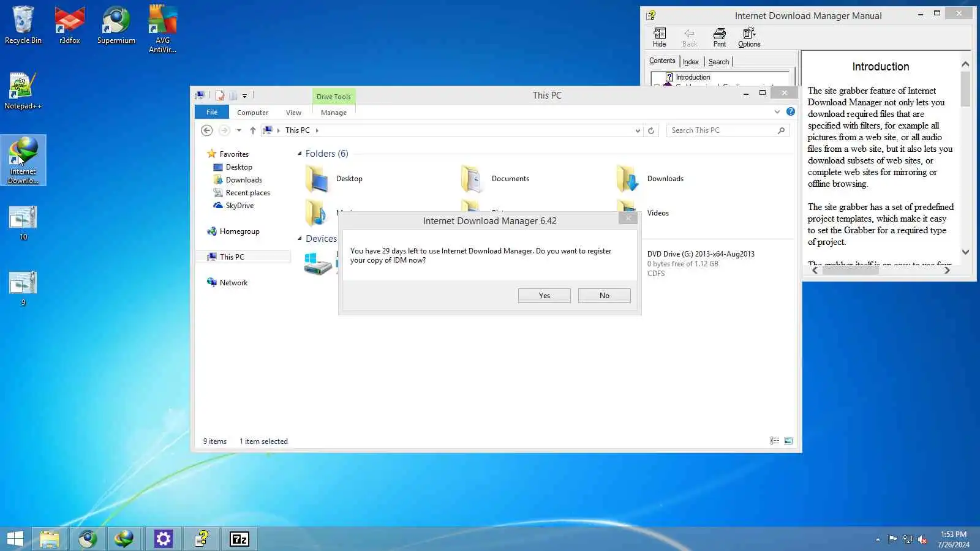980x551 pixels.
Task: Click Yes to register IDM
Action: (x=545, y=296)
